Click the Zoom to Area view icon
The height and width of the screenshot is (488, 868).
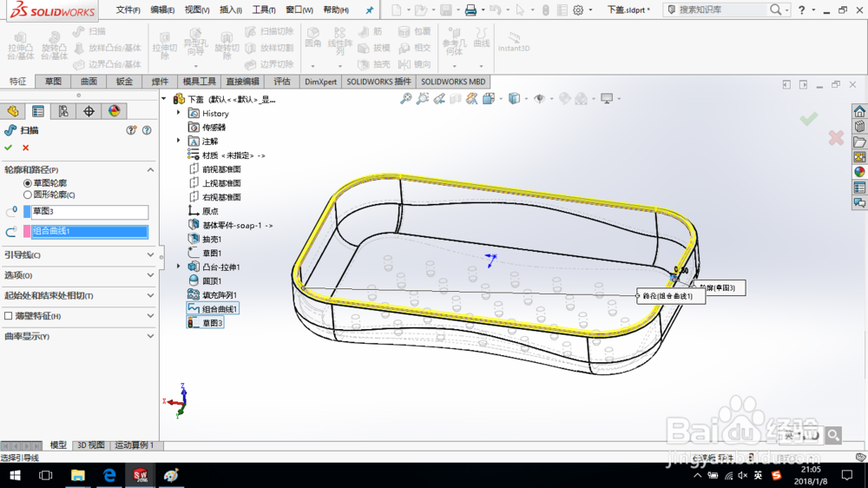coord(423,99)
